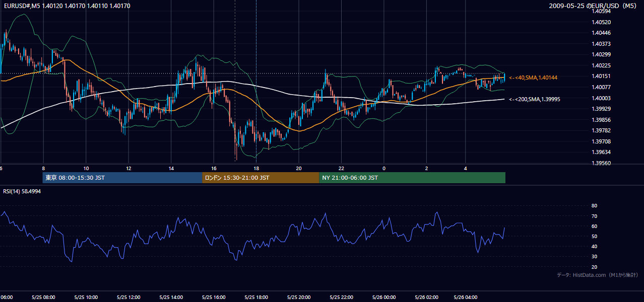Click bottom time label 5/25 08:00
644x302 pixels.
pos(43,297)
